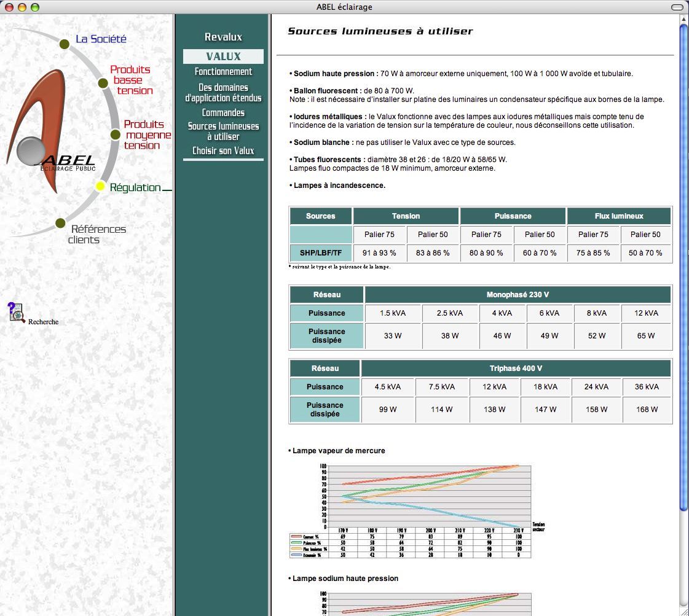Click the '75 à 85 %' cell

pyautogui.click(x=593, y=253)
